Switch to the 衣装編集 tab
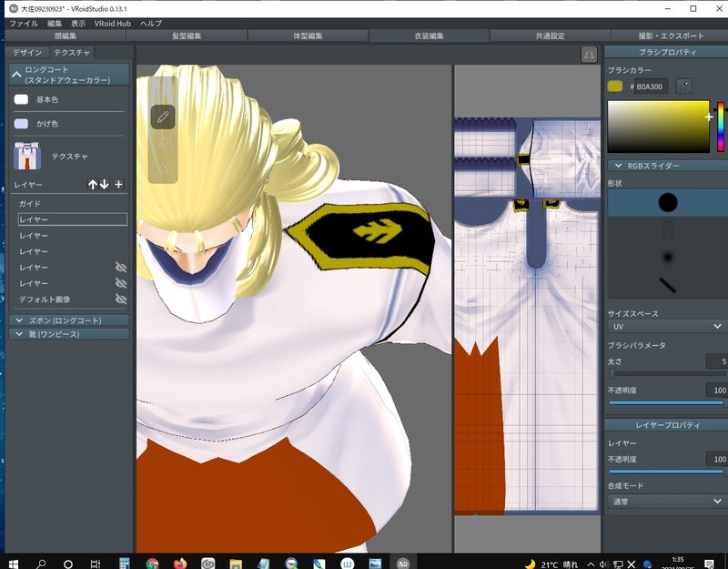The image size is (728, 569). (429, 36)
